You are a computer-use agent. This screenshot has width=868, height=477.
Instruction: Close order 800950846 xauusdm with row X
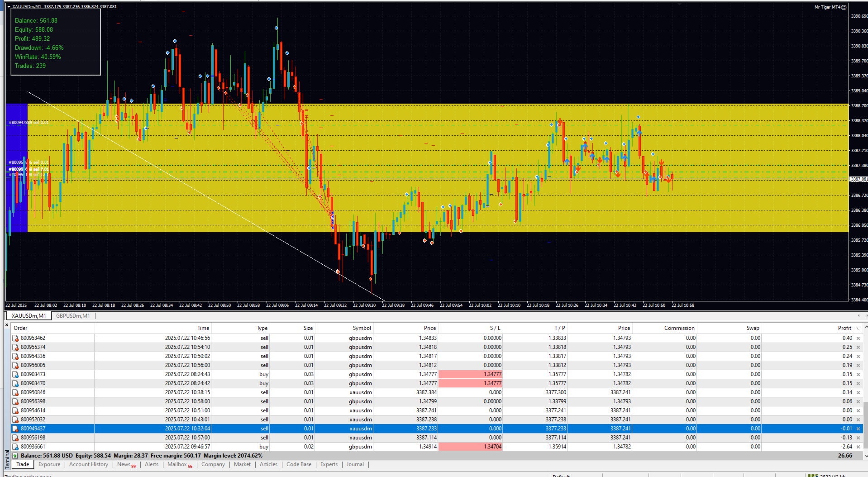(x=858, y=392)
